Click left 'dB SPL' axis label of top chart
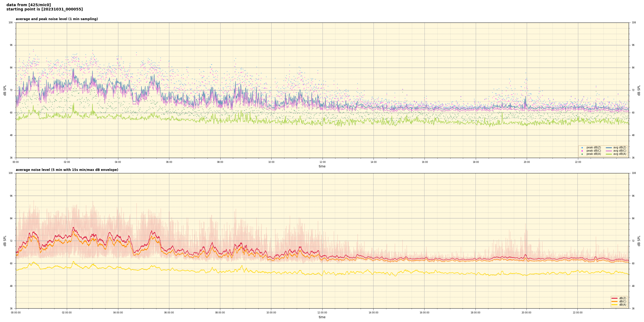The width and height of the screenshot is (644, 322). (5, 90)
